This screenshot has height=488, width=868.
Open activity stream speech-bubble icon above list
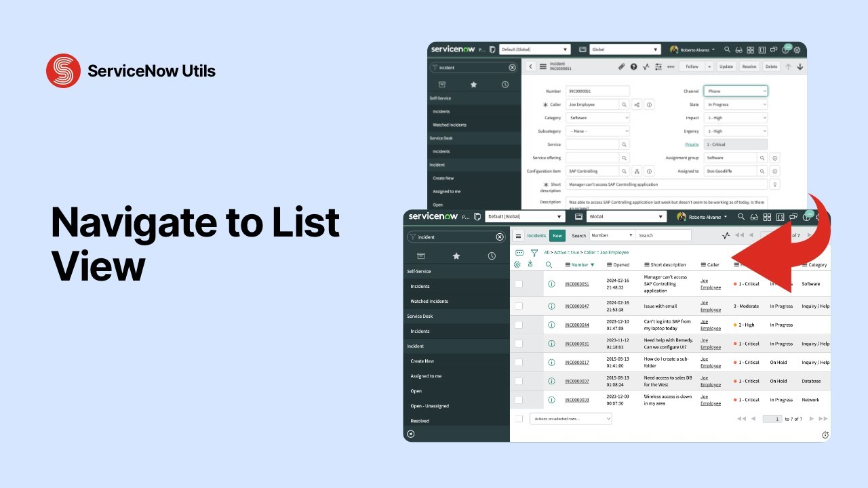click(519, 252)
